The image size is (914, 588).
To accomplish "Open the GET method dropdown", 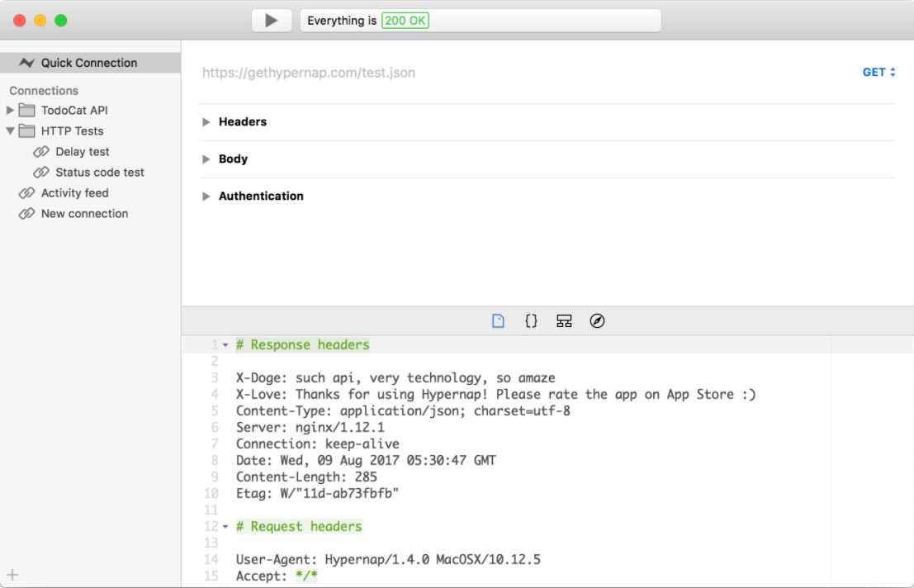I will [x=878, y=73].
